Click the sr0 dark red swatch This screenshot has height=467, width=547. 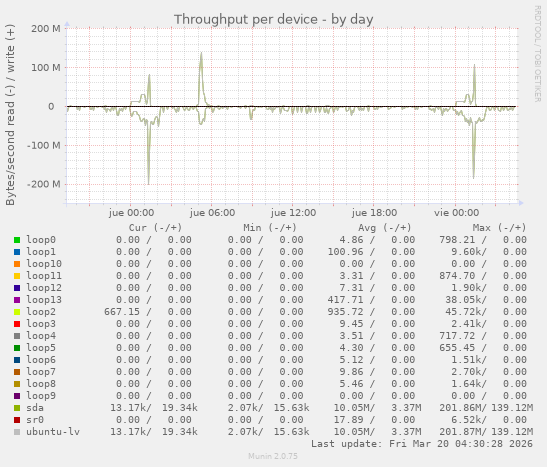(x=17, y=420)
